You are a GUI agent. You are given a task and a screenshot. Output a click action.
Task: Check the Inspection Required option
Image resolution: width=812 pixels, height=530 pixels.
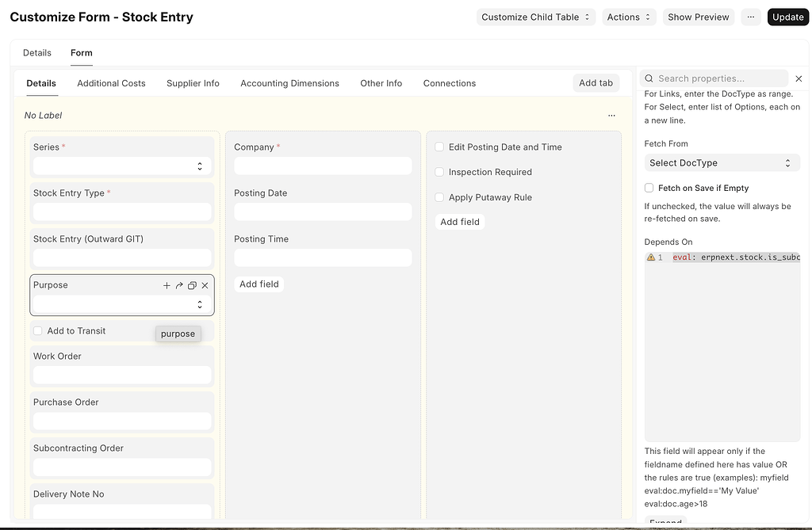coord(439,172)
